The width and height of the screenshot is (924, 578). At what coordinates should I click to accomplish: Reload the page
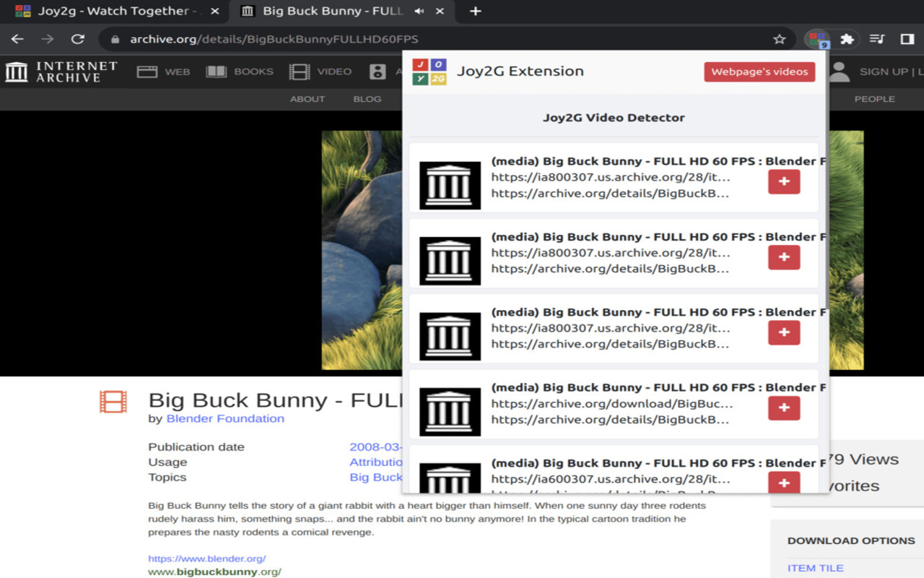78,39
